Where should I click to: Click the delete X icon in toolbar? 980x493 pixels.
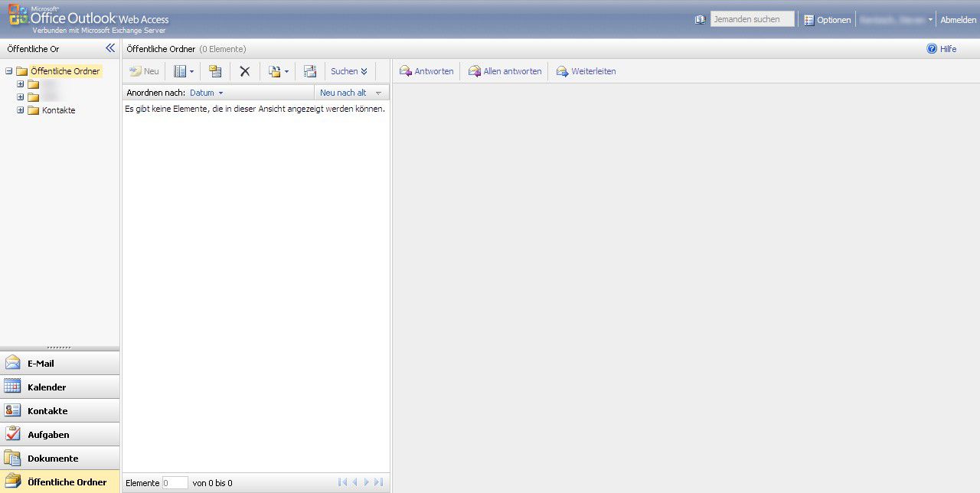tap(245, 71)
